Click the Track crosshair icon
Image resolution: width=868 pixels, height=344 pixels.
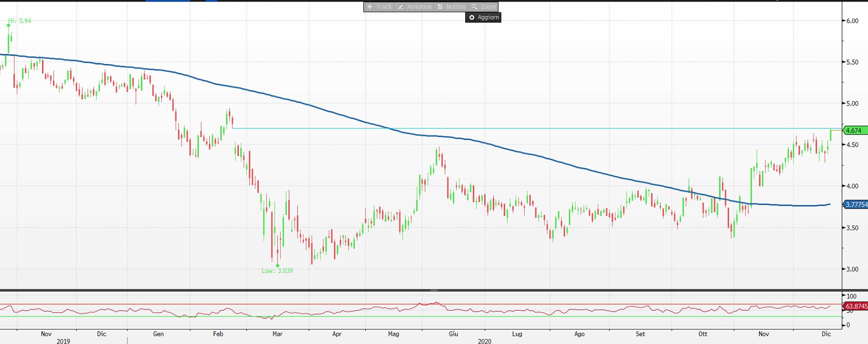(370, 7)
